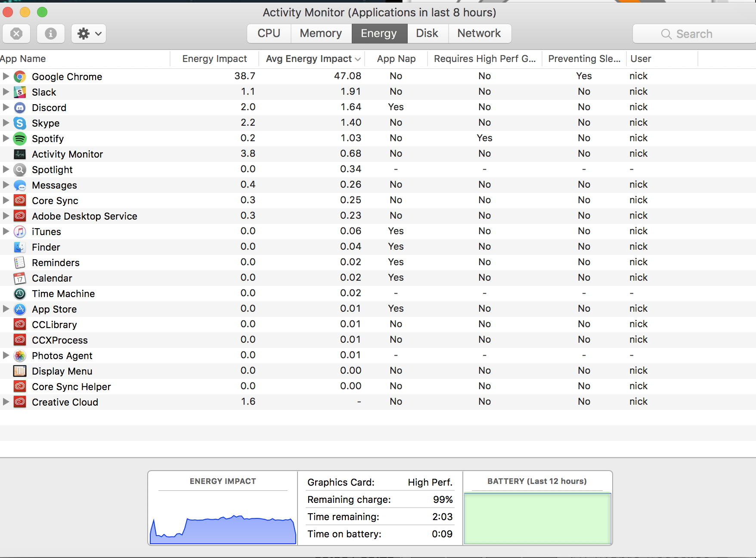
Task: Sort by Avg Energy Impact column
Action: coord(312,59)
